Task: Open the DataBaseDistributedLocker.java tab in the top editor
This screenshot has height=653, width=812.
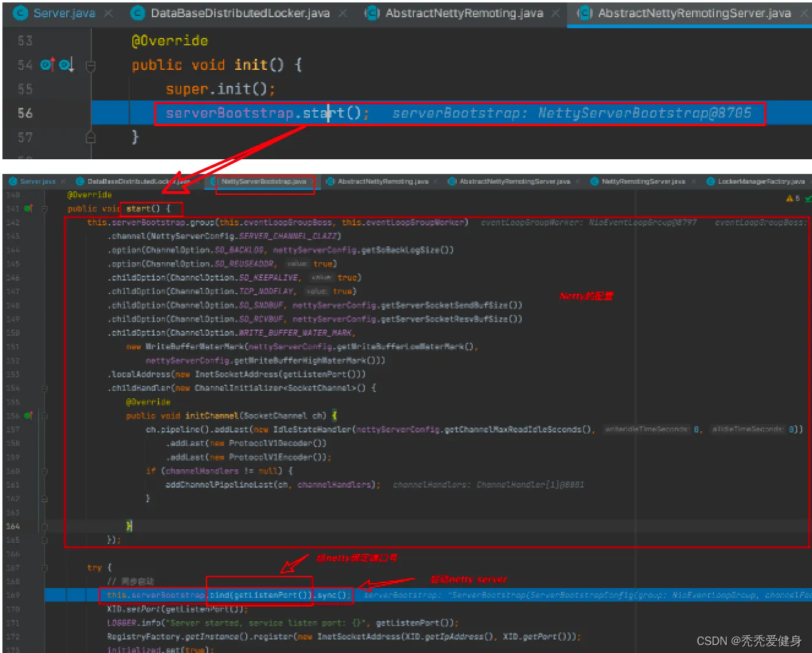Action: click(240, 13)
